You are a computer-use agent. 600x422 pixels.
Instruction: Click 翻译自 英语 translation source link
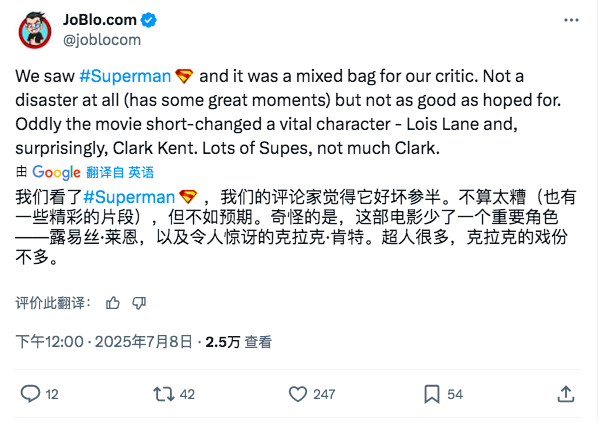coord(120,173)
